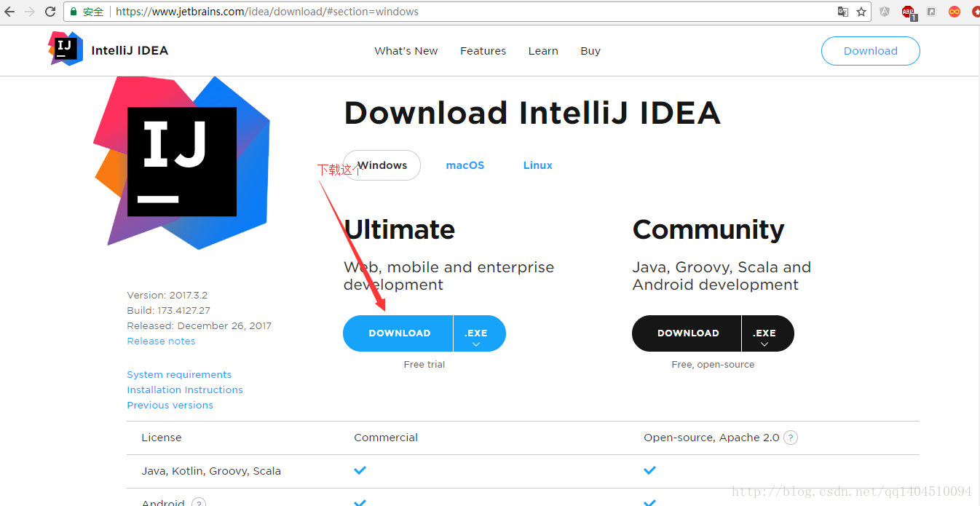Screen dimensions: 980x506
Task: Click the large IJ product logo
Action: point(181,162)
